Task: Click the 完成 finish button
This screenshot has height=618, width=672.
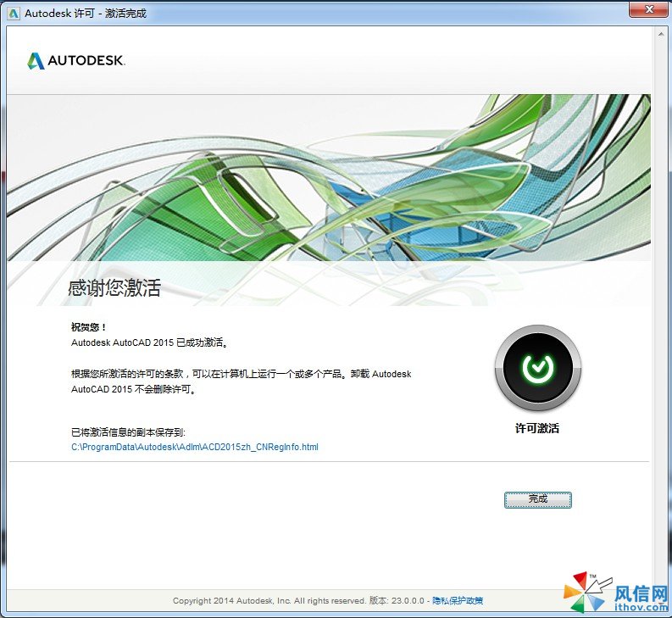Action: point(537,499)
